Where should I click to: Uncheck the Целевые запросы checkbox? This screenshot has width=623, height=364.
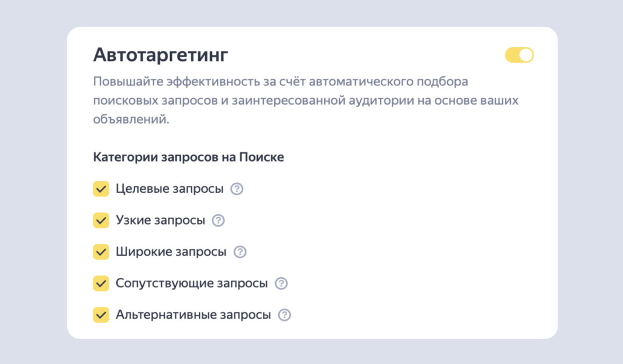tap(101, 189)
